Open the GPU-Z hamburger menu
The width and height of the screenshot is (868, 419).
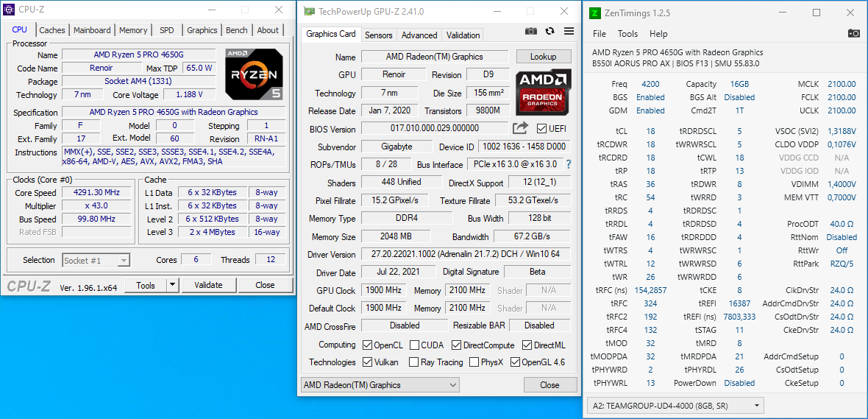click(569, 31)
